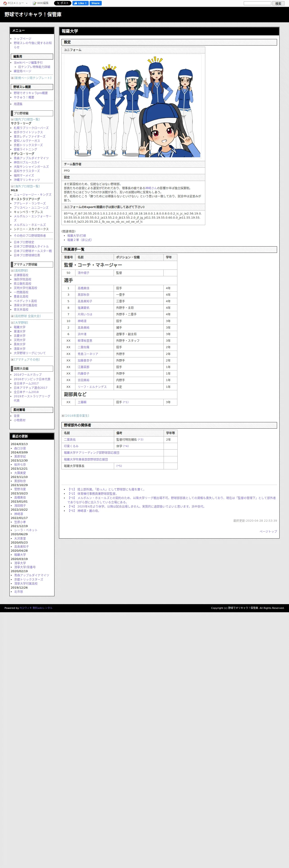Open the FC2メニュー dropdown arrow

(x=27, y=3)
